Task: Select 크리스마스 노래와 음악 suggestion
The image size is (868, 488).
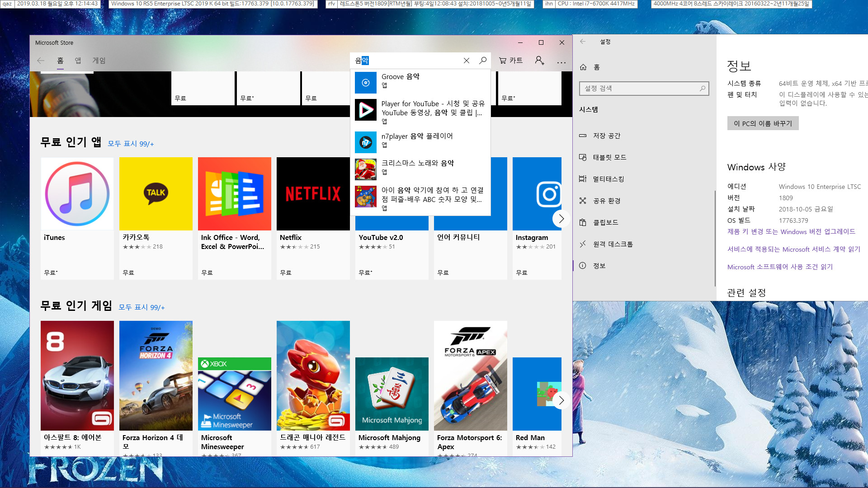Action: [x=420, y=169]
